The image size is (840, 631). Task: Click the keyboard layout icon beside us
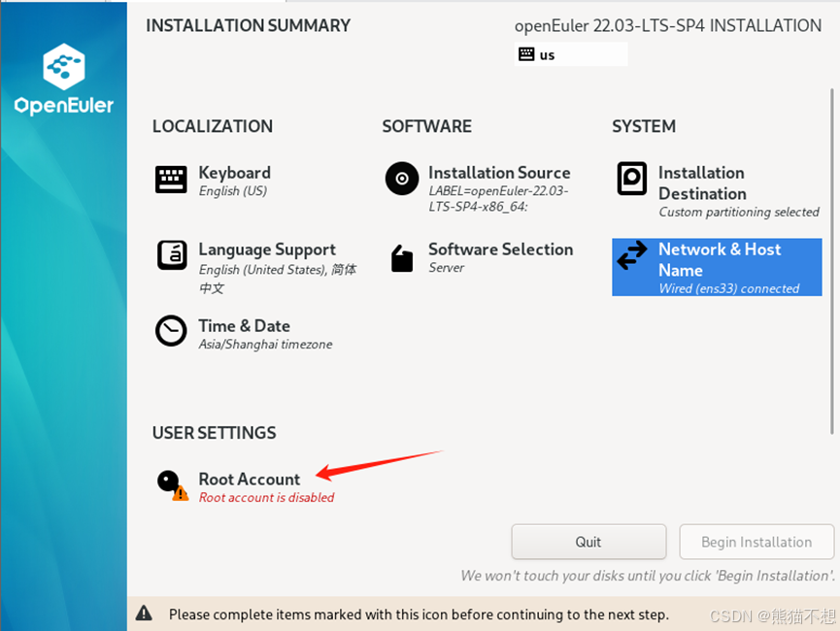click(x=526, y=54)
